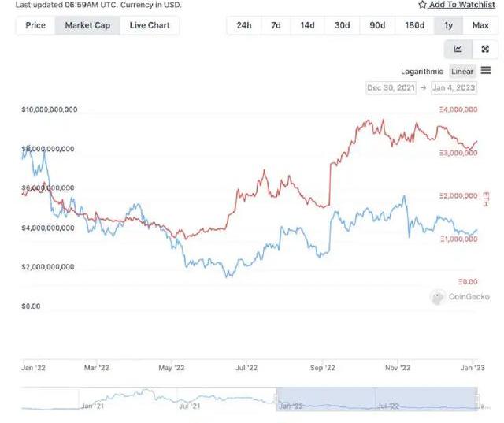Screen dimensions: 504x423
Task: Click the star icon for watchlist
Action: click(x=422, y=5)
